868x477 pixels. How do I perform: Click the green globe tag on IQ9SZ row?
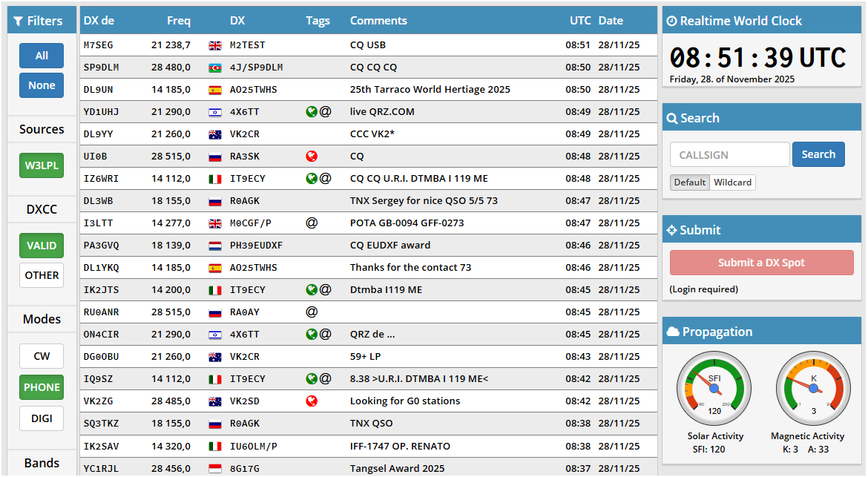312,379
